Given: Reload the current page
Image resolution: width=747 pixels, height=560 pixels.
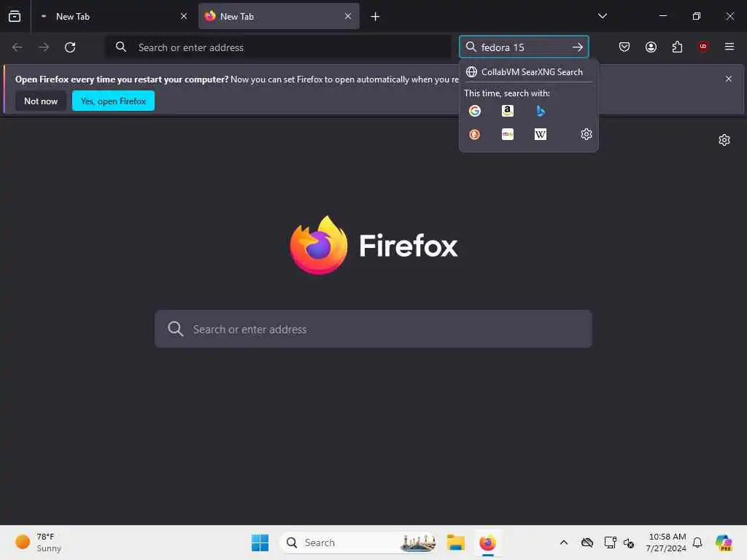Looking at the screenshot, I should [70, 47].
